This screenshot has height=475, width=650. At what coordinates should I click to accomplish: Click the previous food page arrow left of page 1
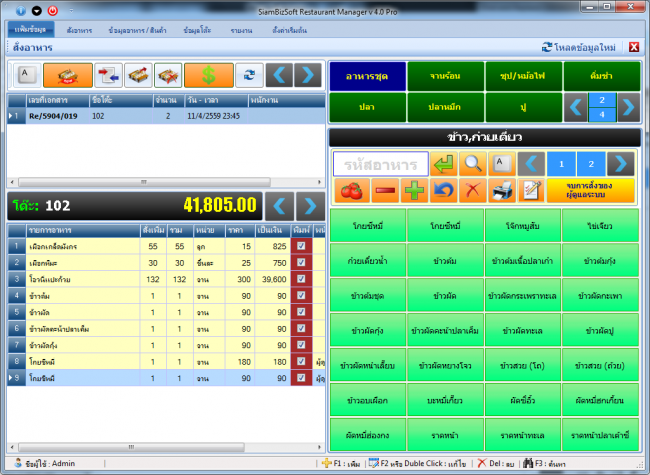[531, 164]
